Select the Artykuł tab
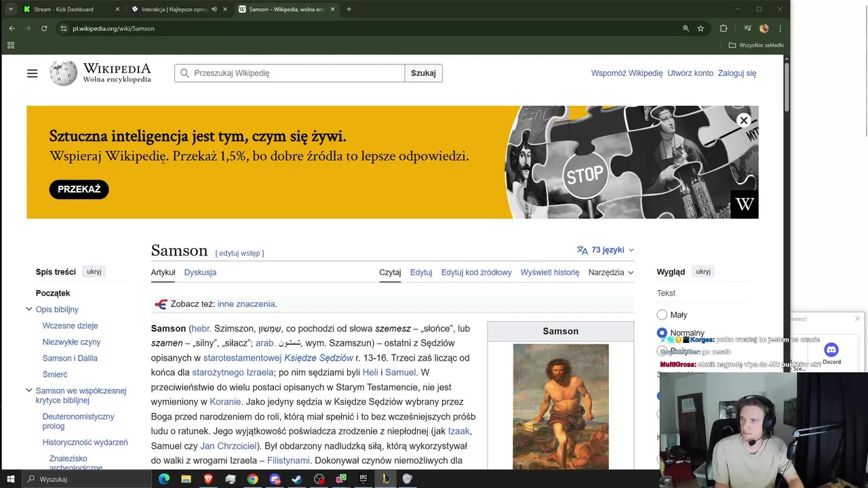Screen dimensions: 868x488 click(x=163, y=272)
